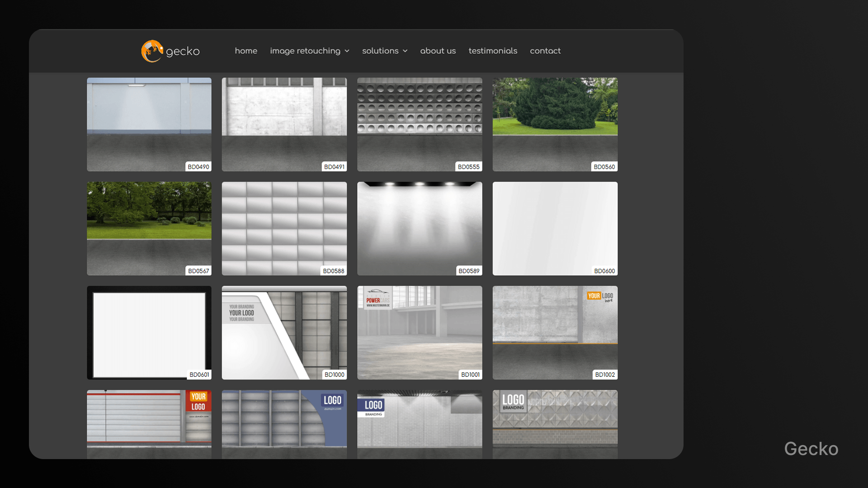This screenshot has width=868, height=488.
Task: Pick the evergreen bush background BD0560
Action: pyautogui.click(x=555, y=124)
